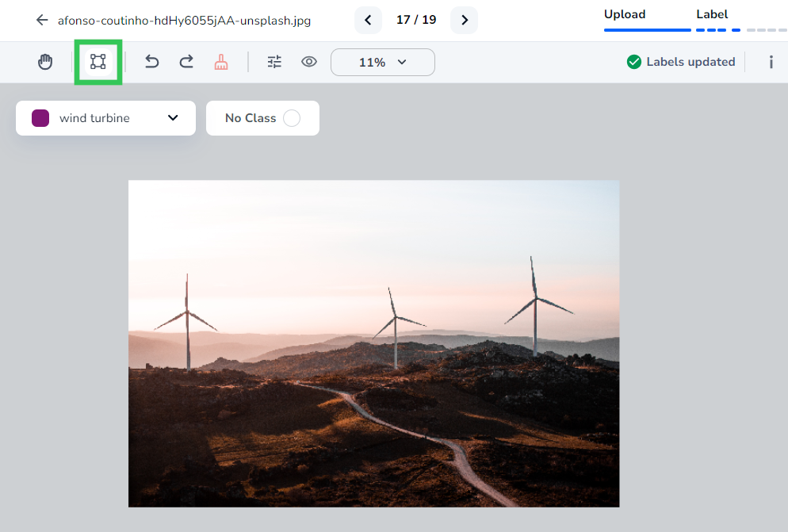Enable the No Class option

coord(292,117)
